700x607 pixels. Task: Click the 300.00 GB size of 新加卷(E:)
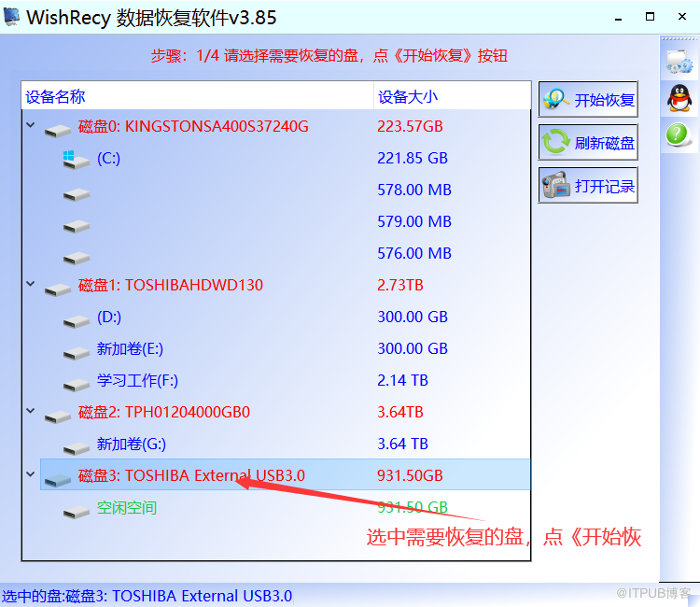coord(413,348)
